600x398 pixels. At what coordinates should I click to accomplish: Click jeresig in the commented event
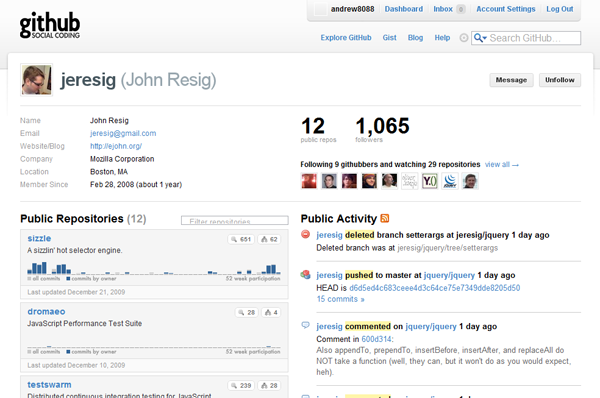[329, 326]
